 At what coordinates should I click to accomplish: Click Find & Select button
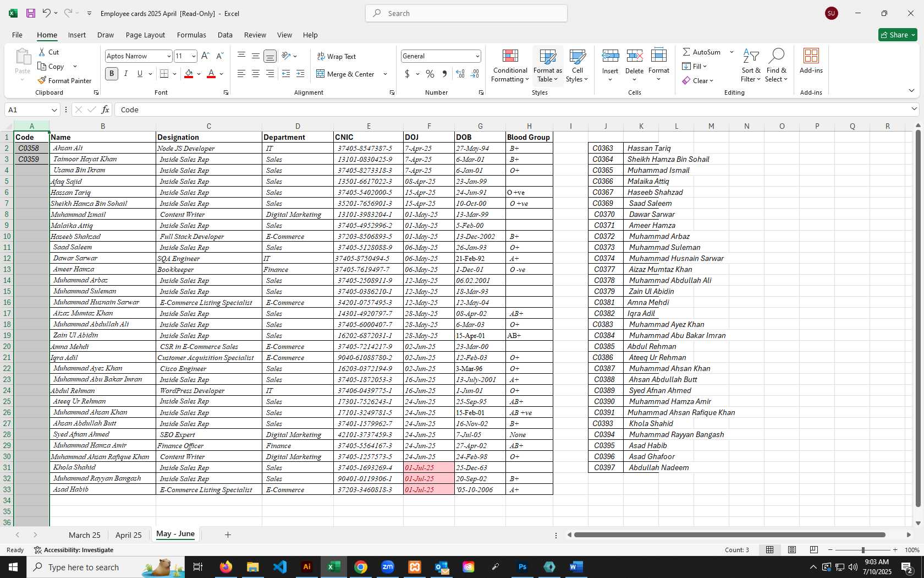776,65
